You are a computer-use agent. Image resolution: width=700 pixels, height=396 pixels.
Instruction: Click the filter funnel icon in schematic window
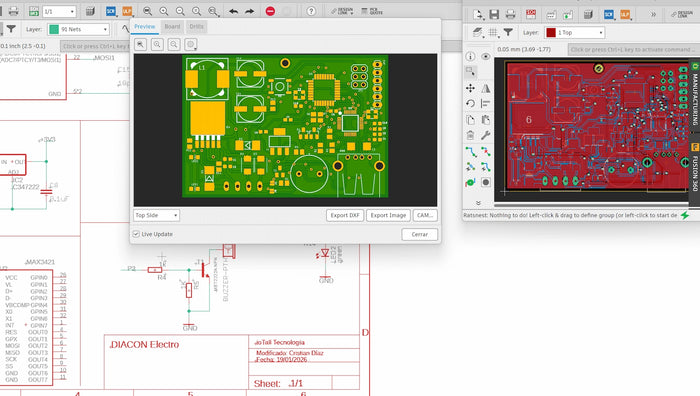[x=11, y=29]
